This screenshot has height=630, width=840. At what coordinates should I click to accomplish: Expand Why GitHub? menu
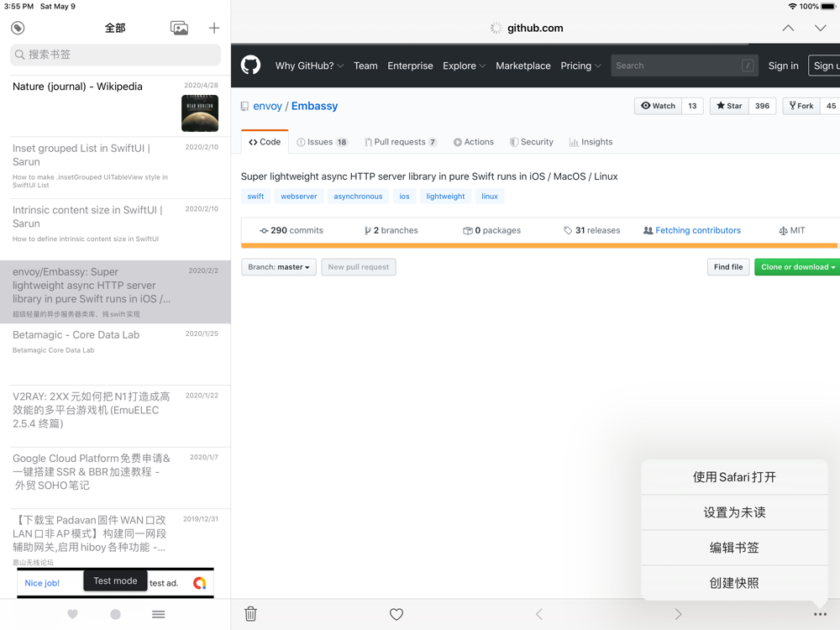coord(309,66)
